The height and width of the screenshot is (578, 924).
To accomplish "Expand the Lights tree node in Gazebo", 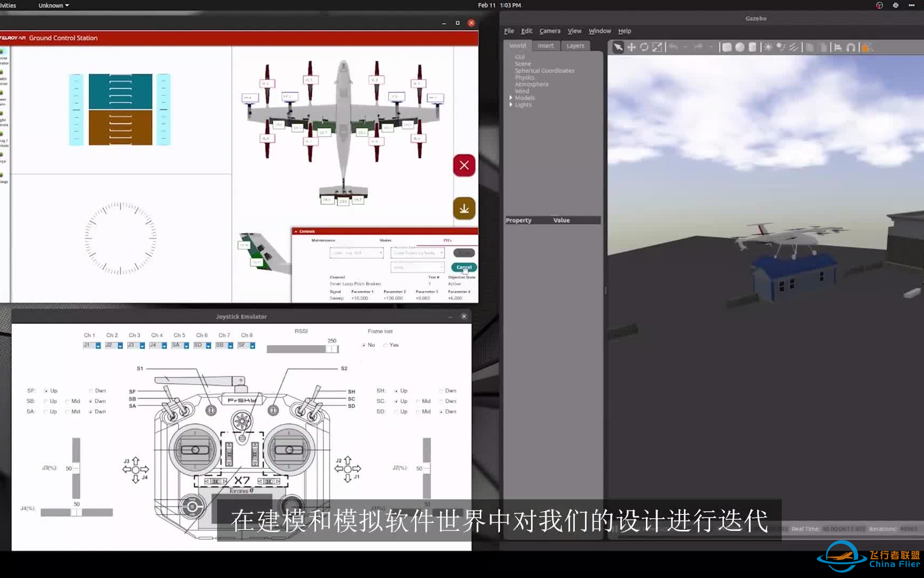I will (511, 105).
